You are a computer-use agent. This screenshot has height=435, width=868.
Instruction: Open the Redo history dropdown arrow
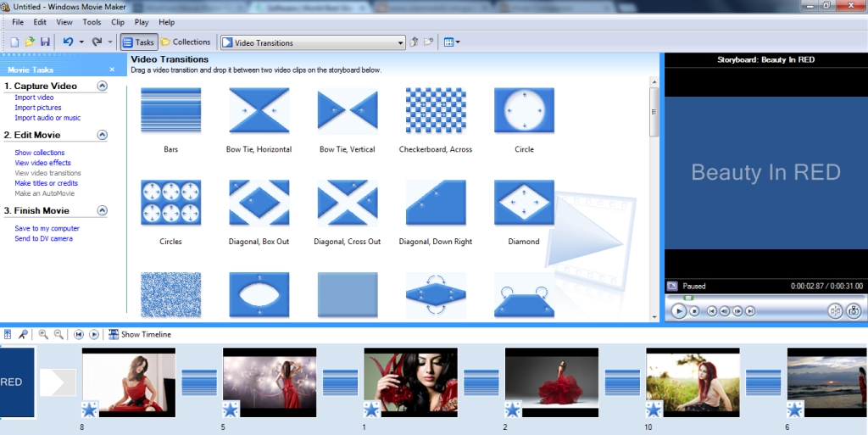pyautogui.click(x=110, y=42)
